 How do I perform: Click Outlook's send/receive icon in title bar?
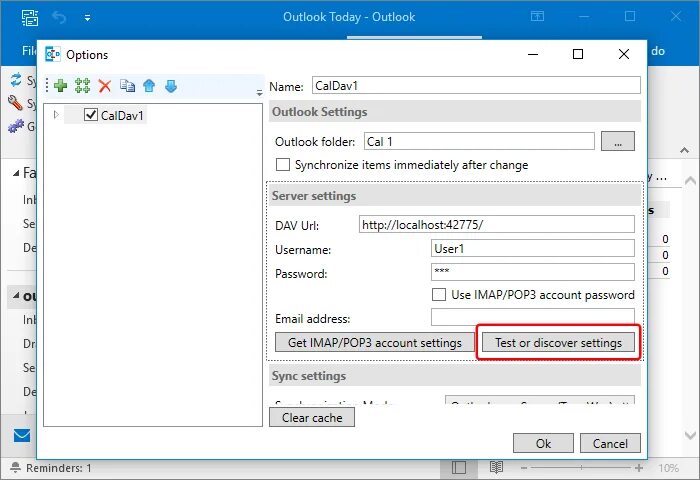(x=30, y=17)
